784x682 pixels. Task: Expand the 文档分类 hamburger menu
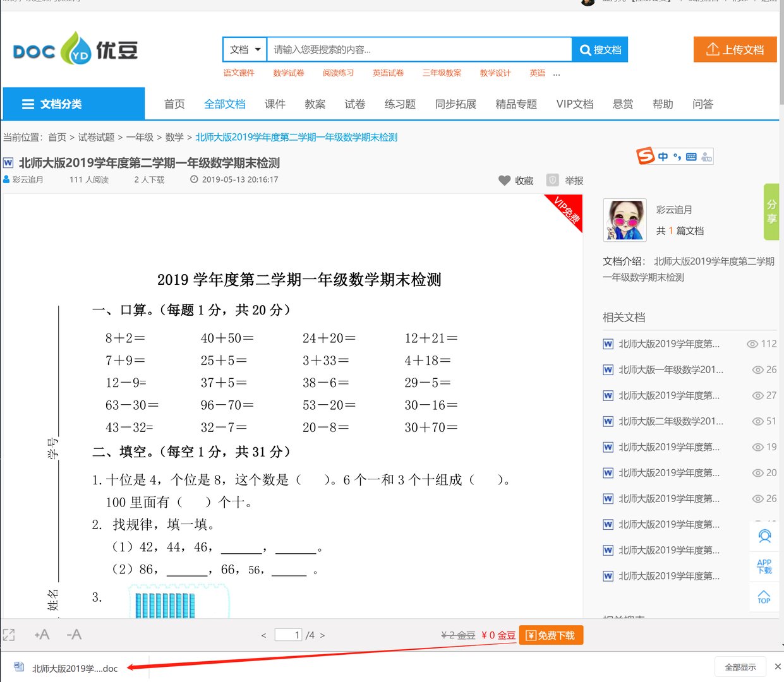pyautogui.click(x=28, y=103)
